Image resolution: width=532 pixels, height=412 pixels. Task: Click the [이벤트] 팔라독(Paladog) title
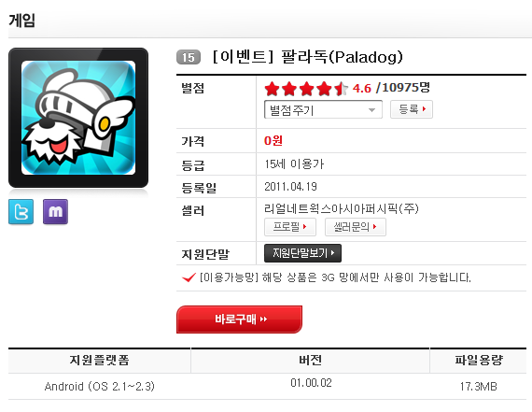(308, 57)
